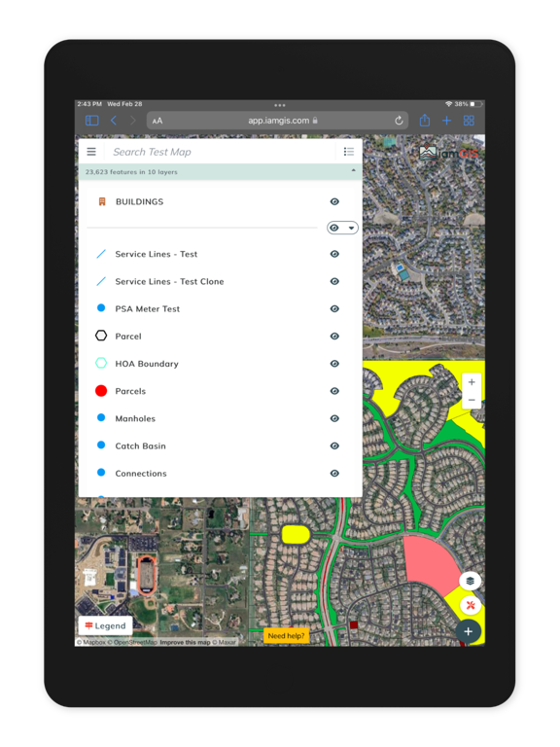Zoom in with the map plus button
The image size is (560, 747).
pos(472,382)
